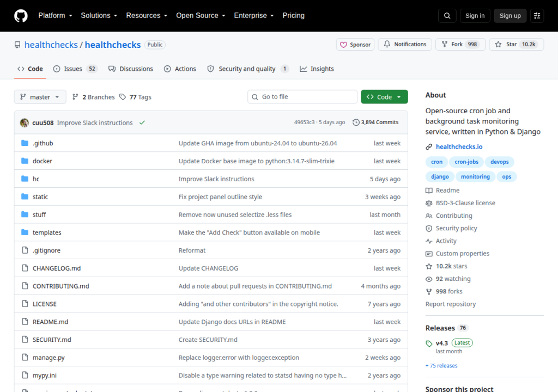Switch to the Issues tab
This screenshot has width=558, height=392.
tap(75, 69)
